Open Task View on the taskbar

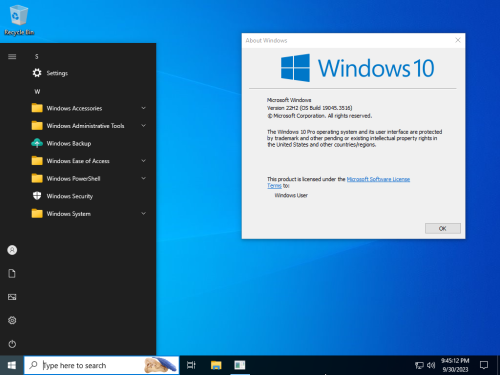click(191, 365)
